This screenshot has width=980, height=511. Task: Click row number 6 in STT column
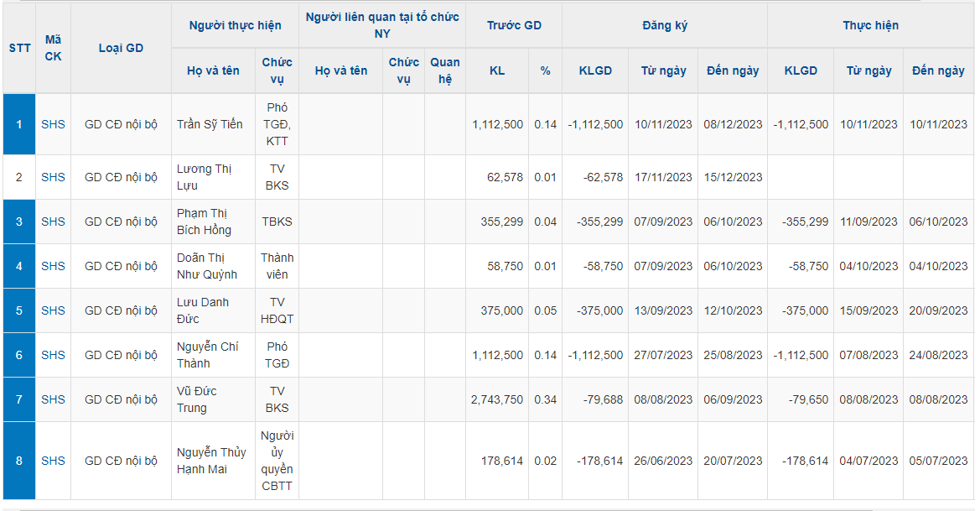click(x=19, y=355)
